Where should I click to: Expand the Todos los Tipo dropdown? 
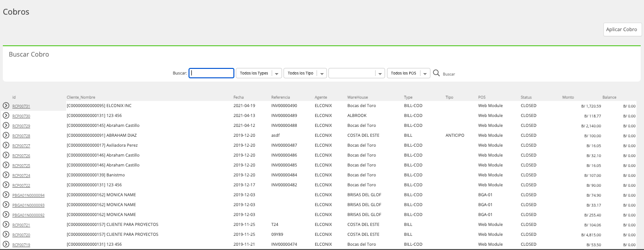coord(305,73)
